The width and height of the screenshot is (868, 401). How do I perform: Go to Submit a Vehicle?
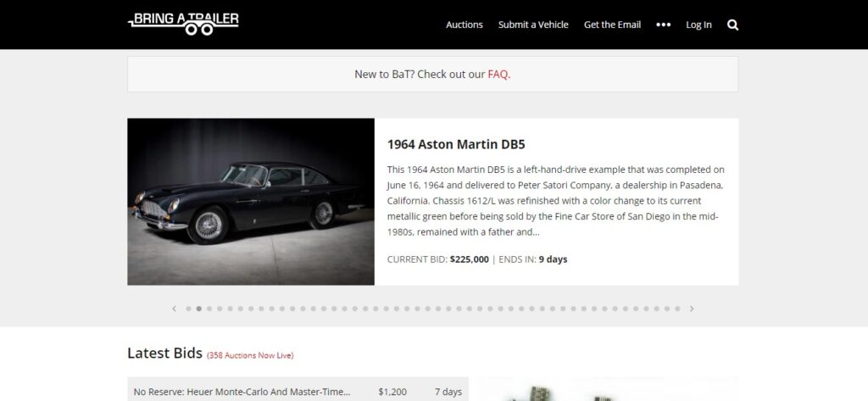533,25
